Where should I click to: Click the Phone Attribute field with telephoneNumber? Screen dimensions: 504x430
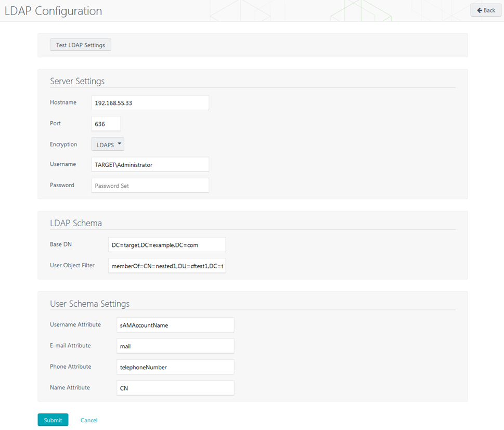(175, 367)
